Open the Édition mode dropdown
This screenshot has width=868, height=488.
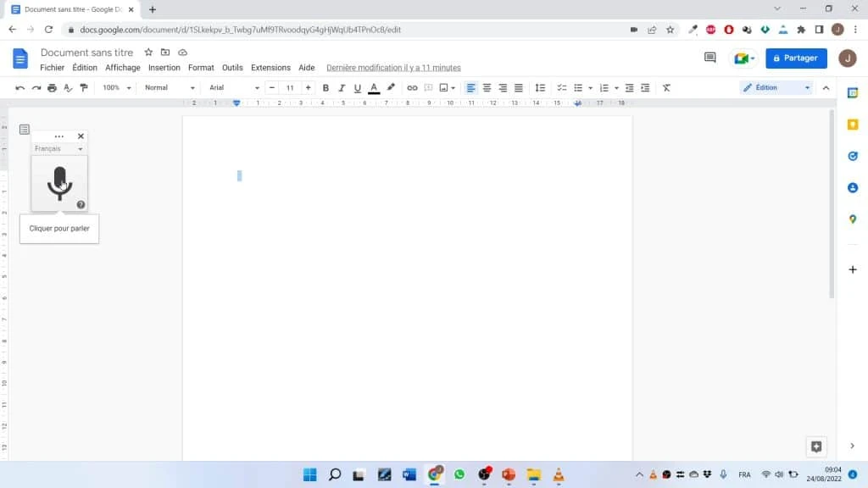tap(776, 88)
